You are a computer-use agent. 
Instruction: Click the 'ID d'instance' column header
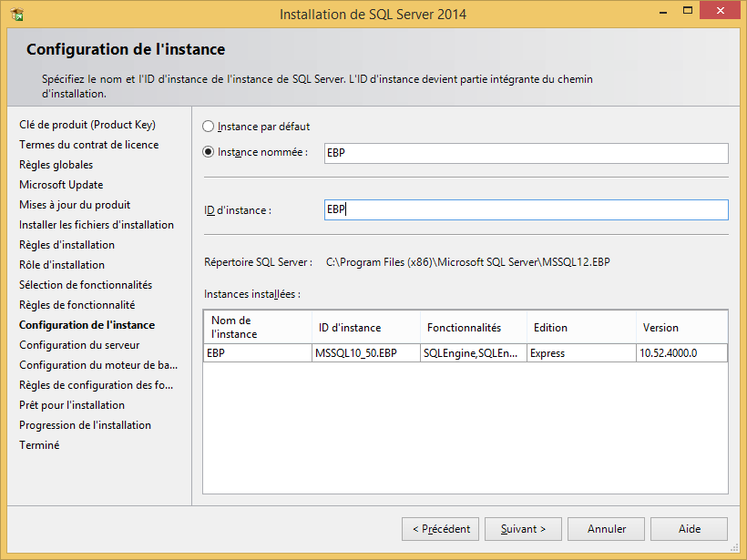[366, 327]
